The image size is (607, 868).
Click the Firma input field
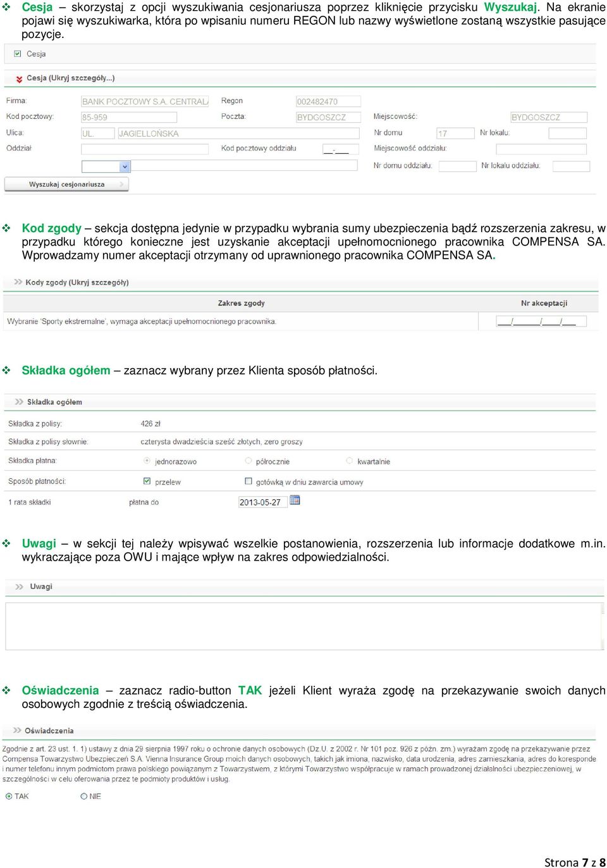point(145,101)
